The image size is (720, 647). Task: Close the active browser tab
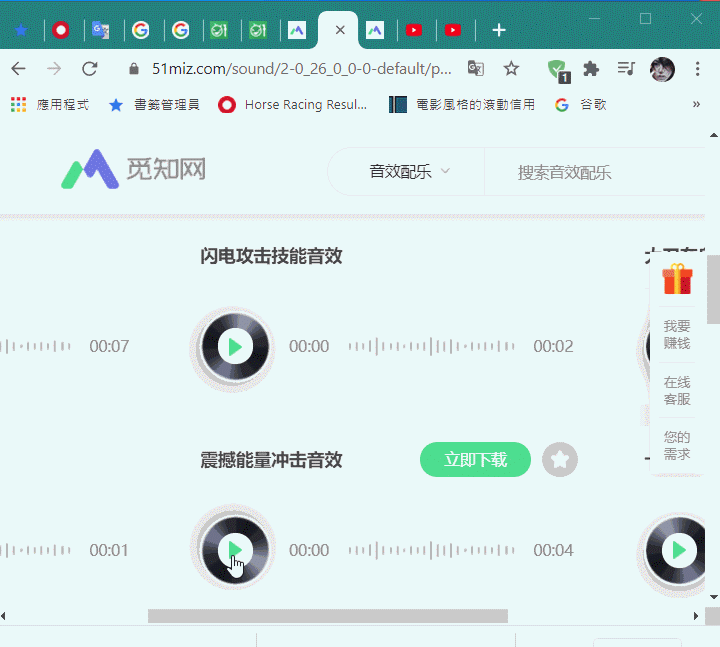pos(340,30)
